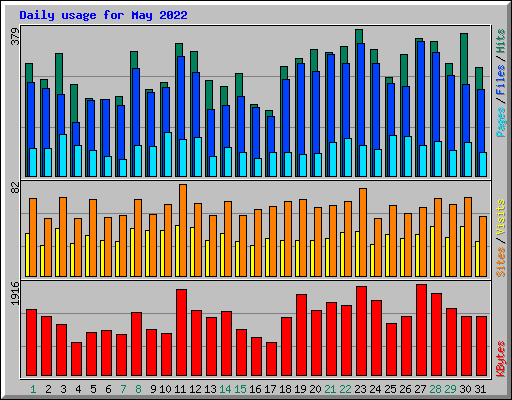Click day 14 on the x-axis
This screenshot has width=512, height=400.
[225, 389]
